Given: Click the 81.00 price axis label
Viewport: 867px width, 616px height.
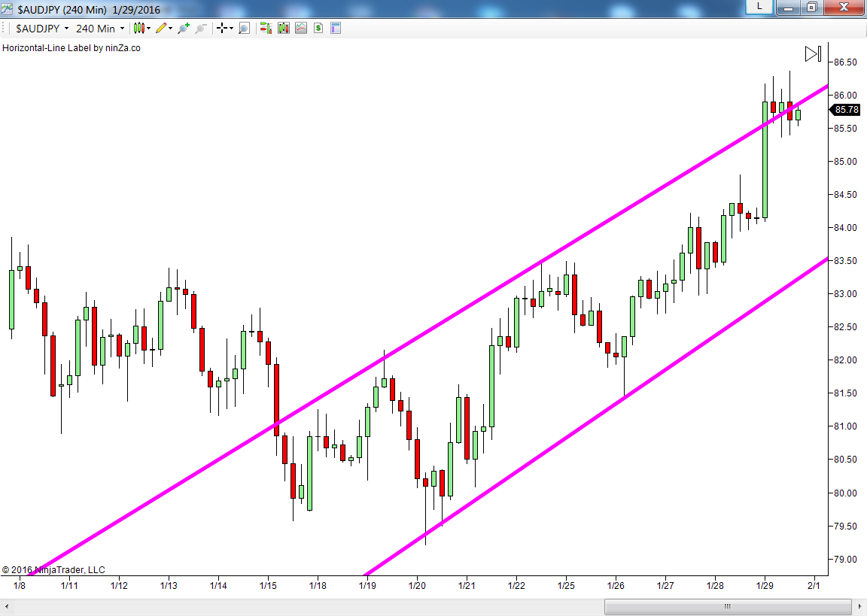Looking at the screenshot, I should click(845, 426).
